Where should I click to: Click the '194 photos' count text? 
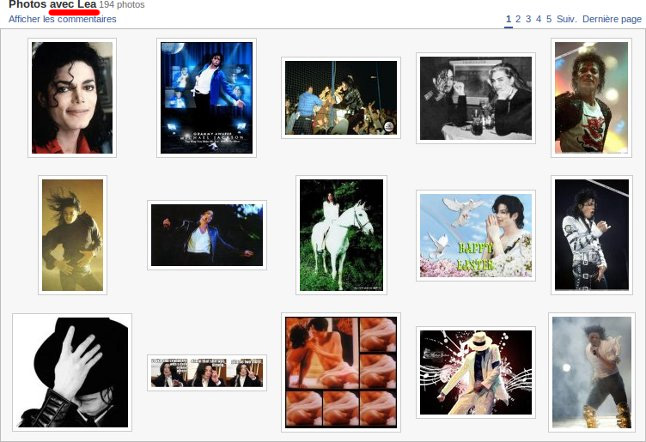[122, 5]
